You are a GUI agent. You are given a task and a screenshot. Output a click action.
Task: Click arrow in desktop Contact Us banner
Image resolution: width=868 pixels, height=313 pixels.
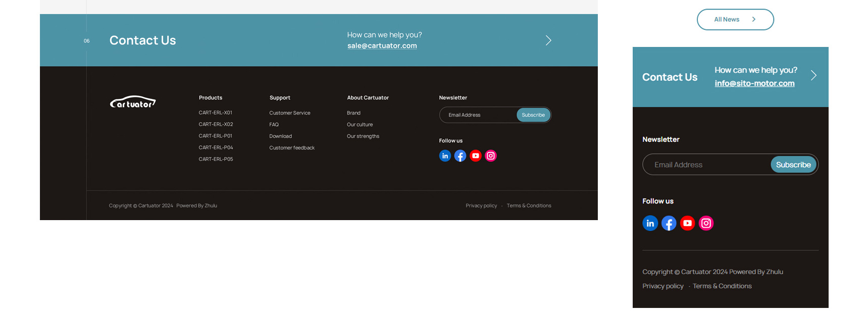click(548, 40)
